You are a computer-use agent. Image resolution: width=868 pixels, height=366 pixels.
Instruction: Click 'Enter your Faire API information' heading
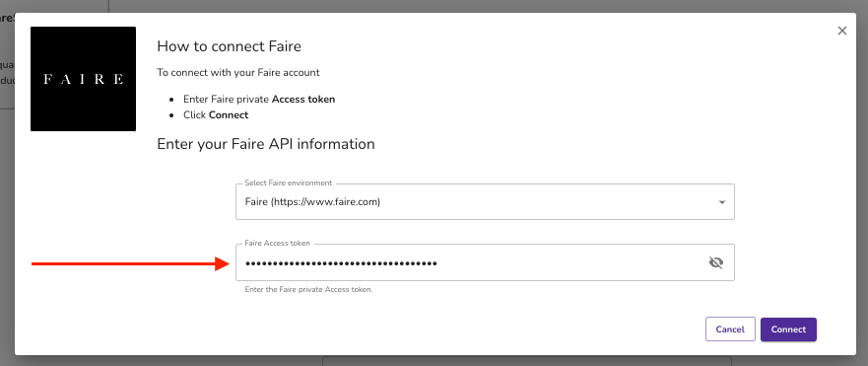[266, 144]
